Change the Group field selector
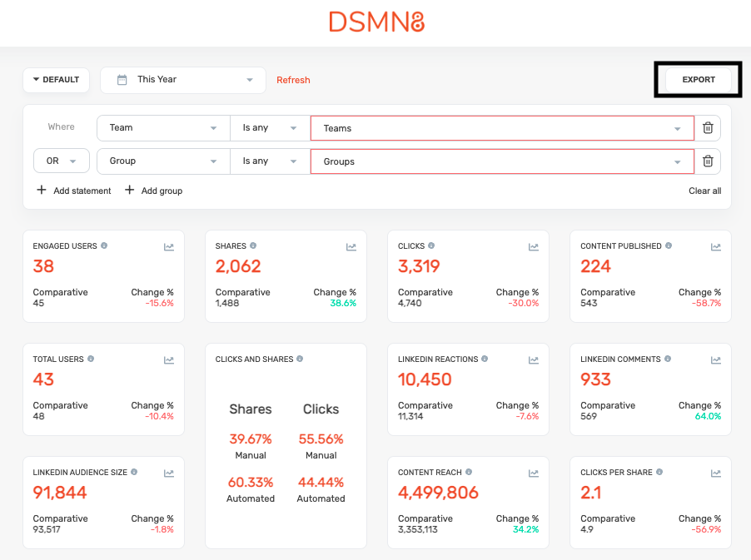Image resolution: width=751 pixels, height=560 pixels. 163,161
